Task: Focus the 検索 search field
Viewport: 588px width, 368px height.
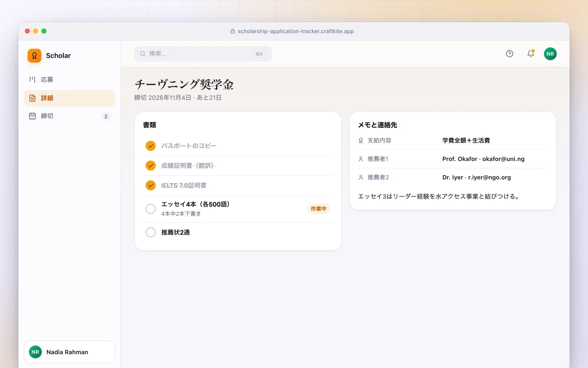Action: point(203,54)
